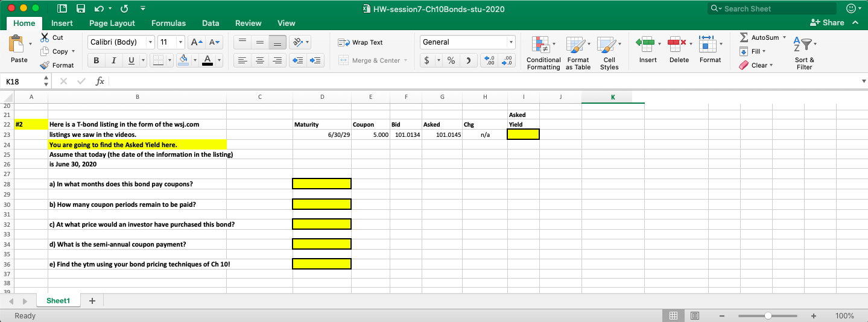Open the font size dropdown
The image size is (868, 322).
tap(180, 42)
